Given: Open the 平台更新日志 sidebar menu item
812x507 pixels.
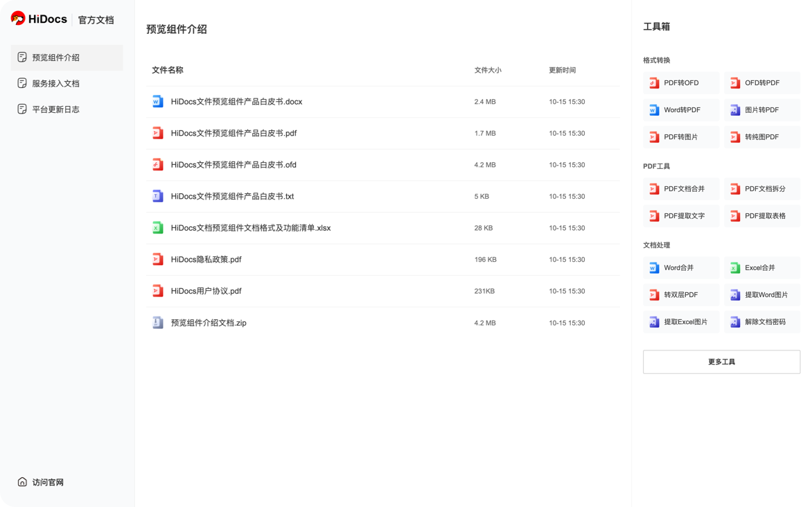Looking at the screenshot, I should click(67, 109).
